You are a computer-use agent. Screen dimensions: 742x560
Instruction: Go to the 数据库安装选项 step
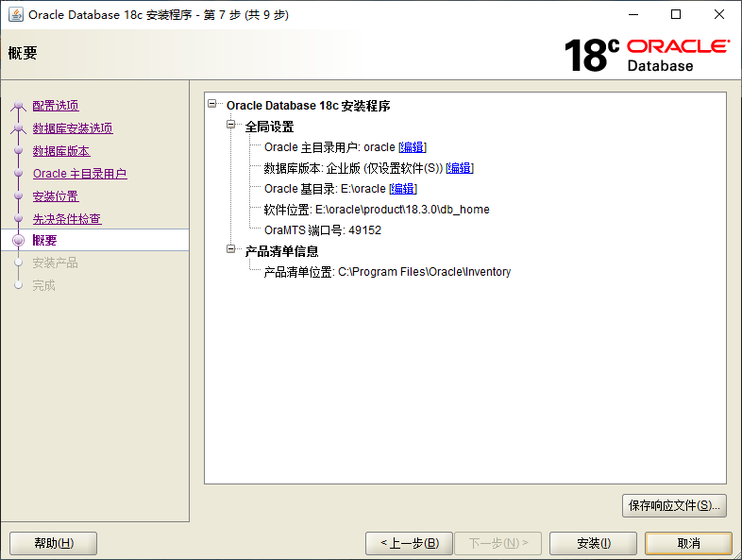pos(73,128)
